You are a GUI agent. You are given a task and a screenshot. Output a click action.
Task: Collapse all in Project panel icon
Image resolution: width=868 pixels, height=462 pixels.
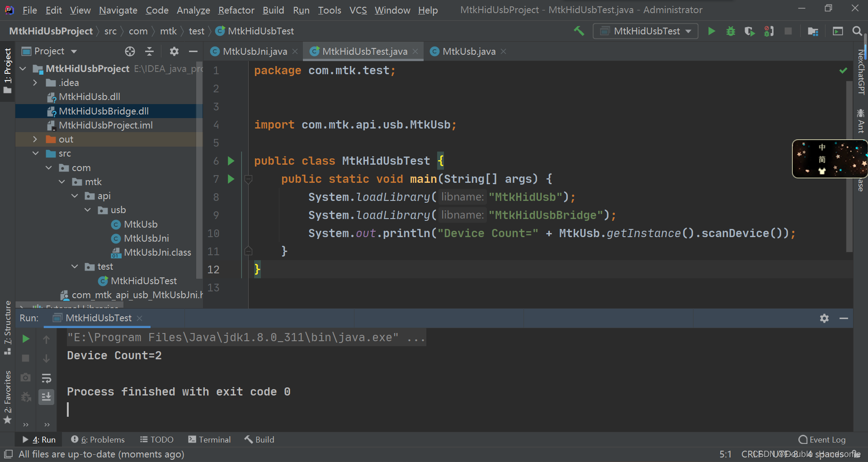(149, 51)
